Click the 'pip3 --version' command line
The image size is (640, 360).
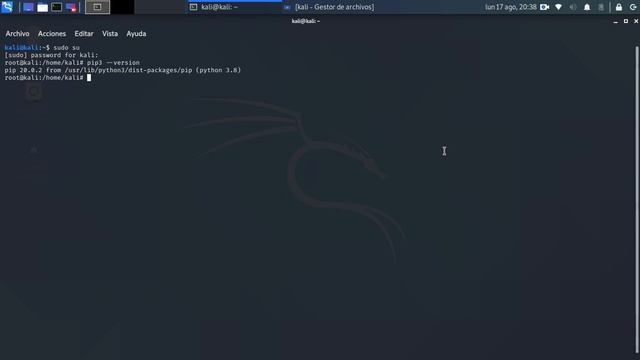pos(72,63)
